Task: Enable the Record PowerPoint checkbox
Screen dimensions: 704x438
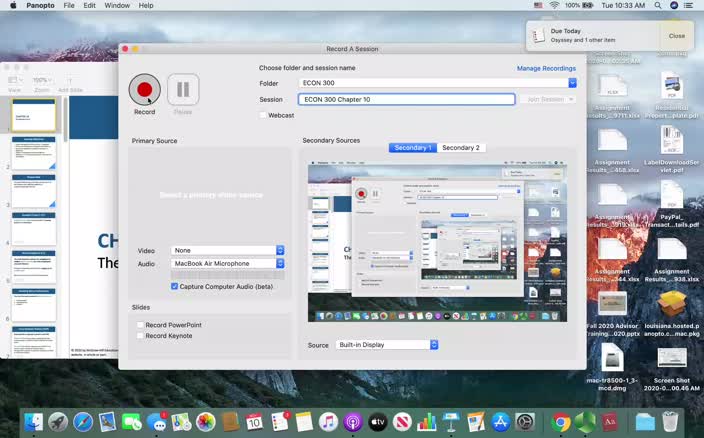Action: pyautogui.click(x=140, y=325)
